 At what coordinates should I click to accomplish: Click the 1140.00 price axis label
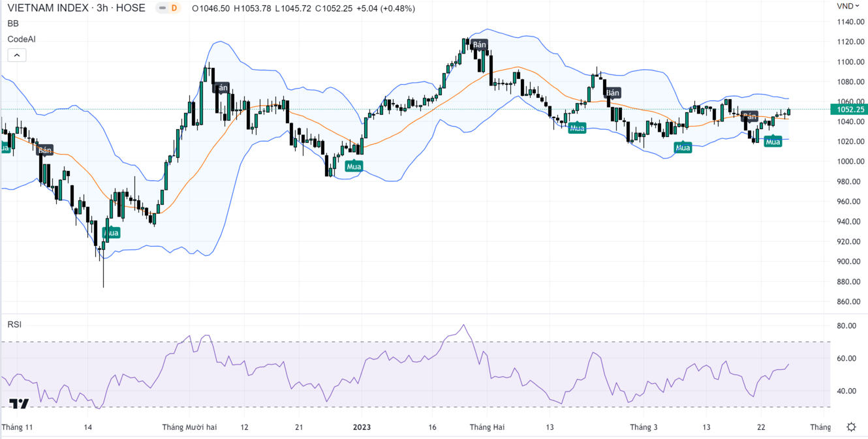point(850,22)
